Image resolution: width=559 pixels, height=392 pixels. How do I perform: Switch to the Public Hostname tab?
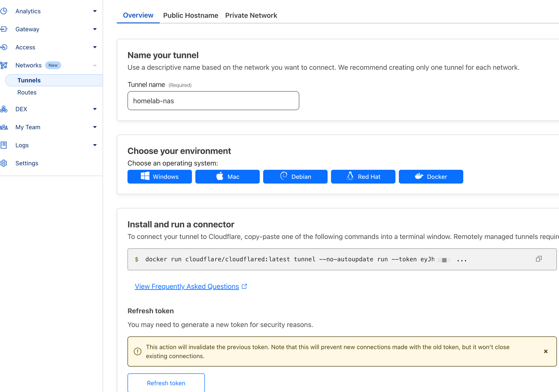pyautogui.click(x=191, y=15)
